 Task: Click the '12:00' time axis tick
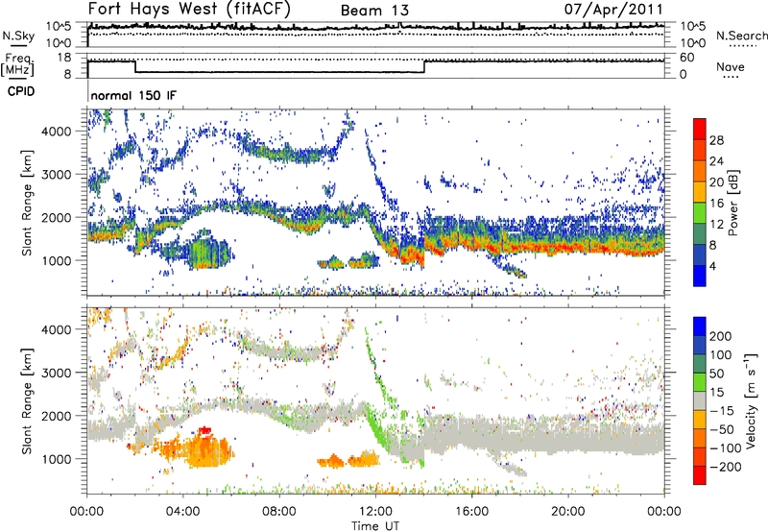coord(375,512)
